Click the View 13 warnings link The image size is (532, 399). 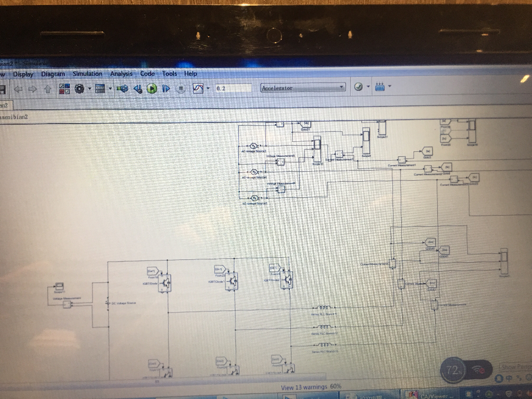click(304, 387)
